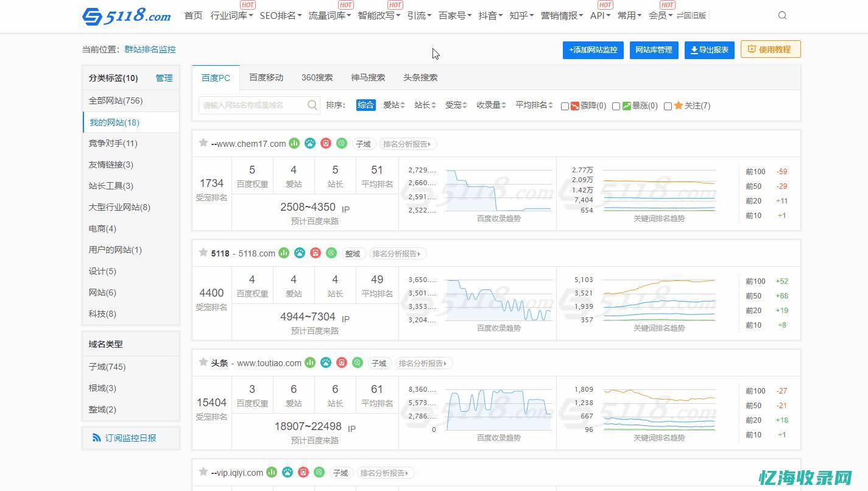Select 竞争对手(11) category
868x491 pixels.
click(131, 143)
